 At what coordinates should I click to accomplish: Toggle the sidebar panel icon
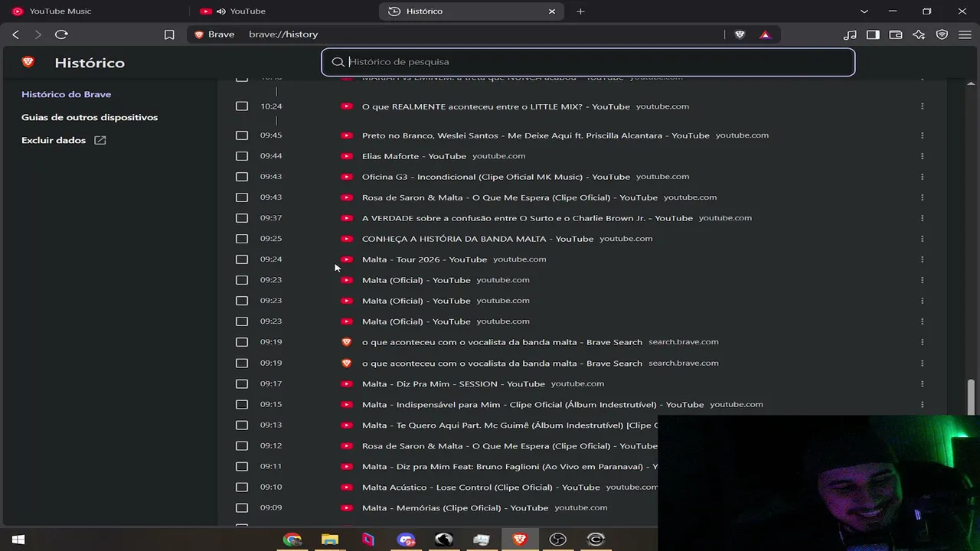[873, 34]
